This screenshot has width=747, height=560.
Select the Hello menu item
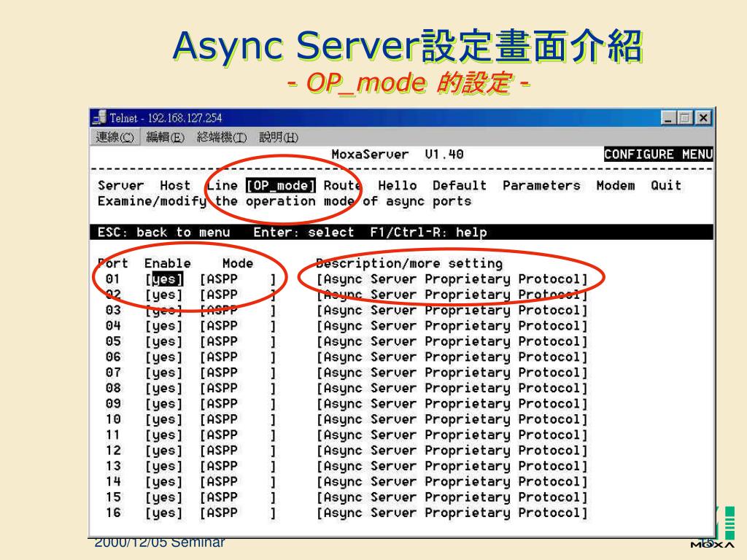click(x=398, y=185)
